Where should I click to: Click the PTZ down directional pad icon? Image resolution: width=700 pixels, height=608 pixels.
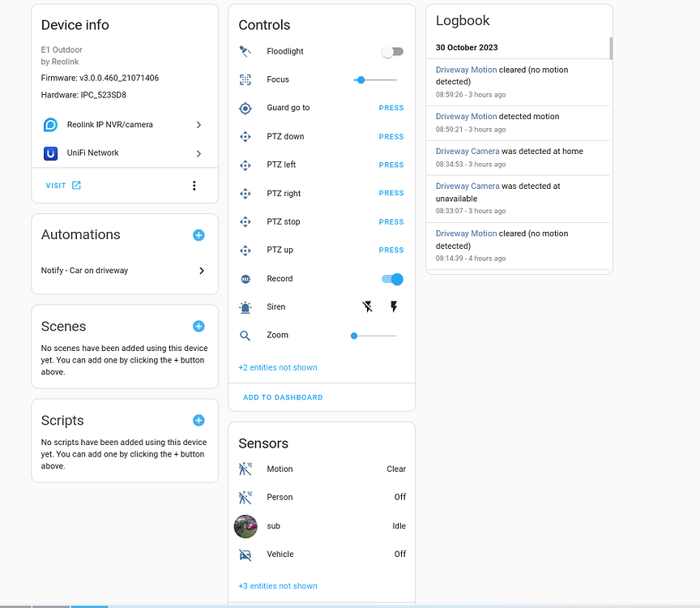pos(245,136)
